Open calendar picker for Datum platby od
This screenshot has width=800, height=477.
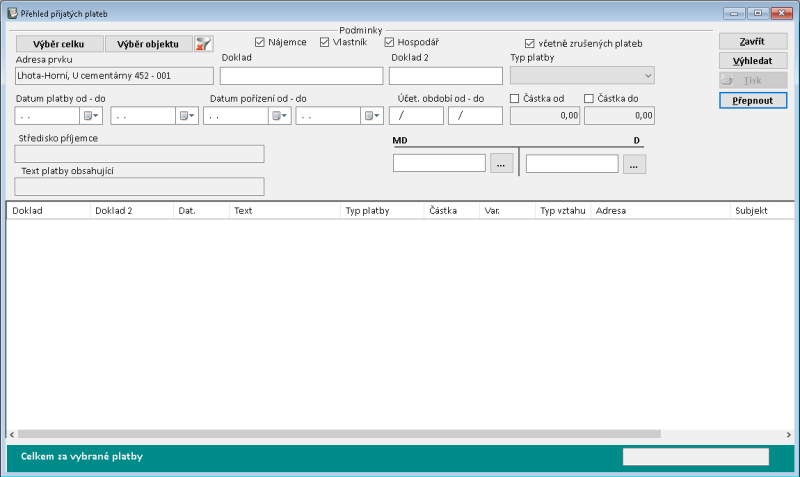pyautogui.click(x=93, y=115)
